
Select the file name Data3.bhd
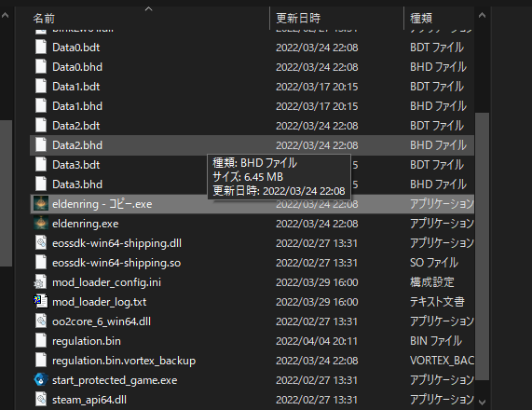coord(77,184)
